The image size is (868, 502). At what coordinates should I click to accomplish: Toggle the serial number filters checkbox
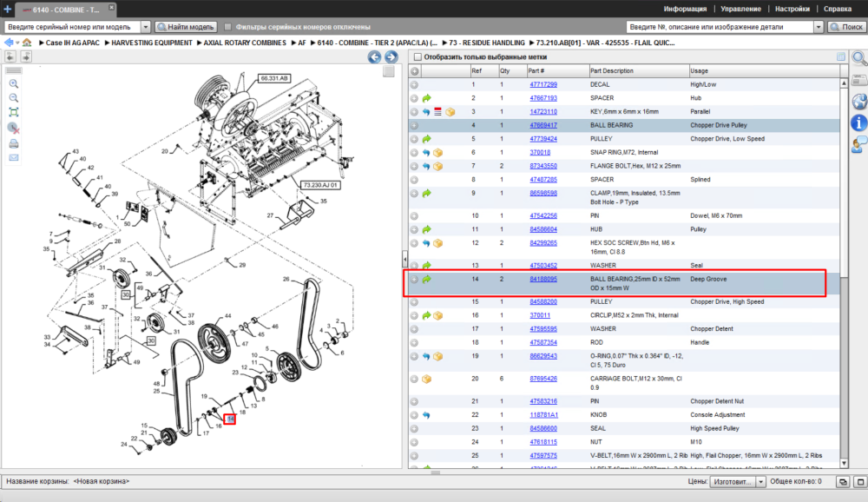[x=227, y=27]
